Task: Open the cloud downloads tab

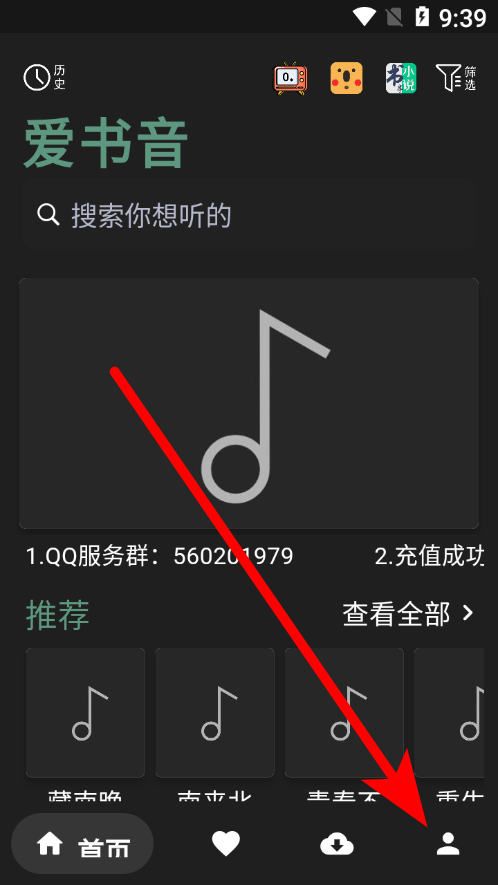Action: coord(337,844)
